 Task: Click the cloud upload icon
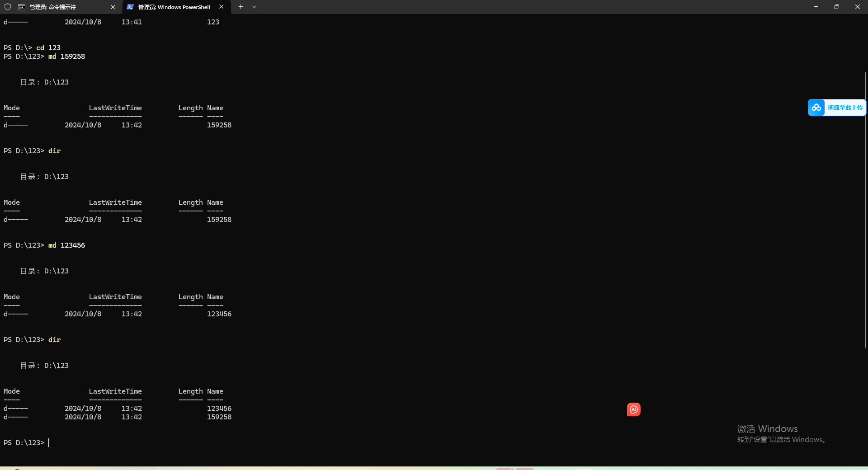coord(816,108)
